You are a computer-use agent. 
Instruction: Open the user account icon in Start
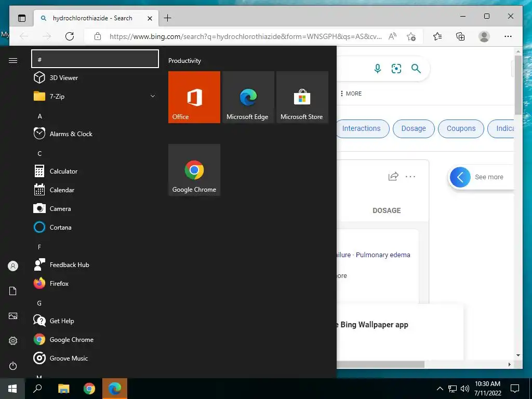pos(13,266)
